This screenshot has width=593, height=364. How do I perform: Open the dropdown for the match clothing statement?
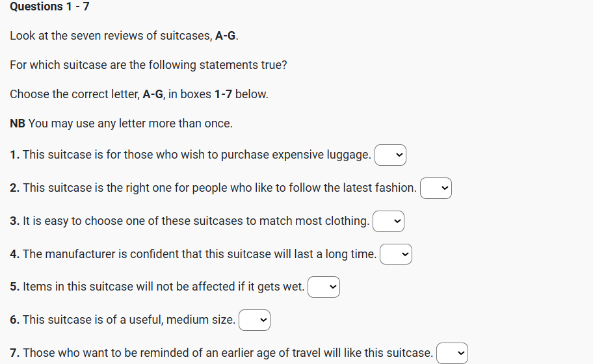click(388, 222)
